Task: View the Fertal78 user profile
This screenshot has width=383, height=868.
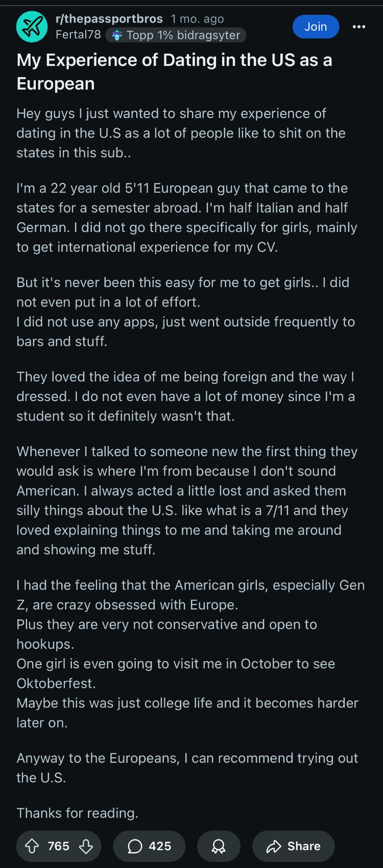Action: (78, 35)
